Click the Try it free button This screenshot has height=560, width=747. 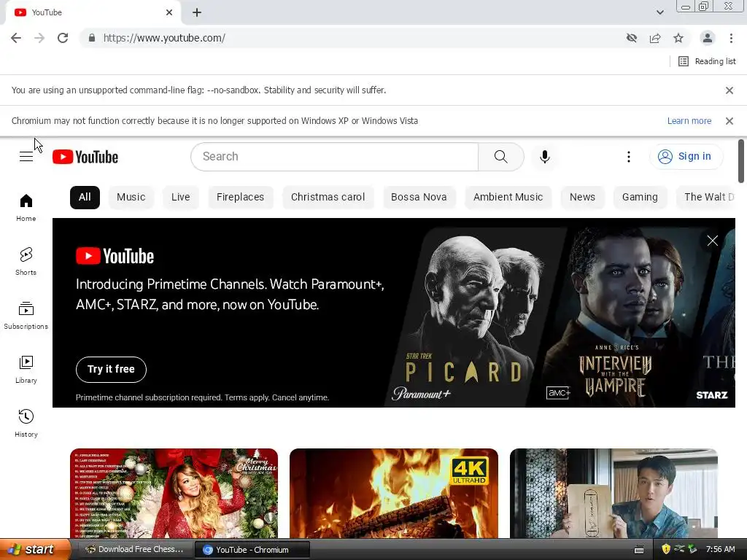(x=111, y=369)
